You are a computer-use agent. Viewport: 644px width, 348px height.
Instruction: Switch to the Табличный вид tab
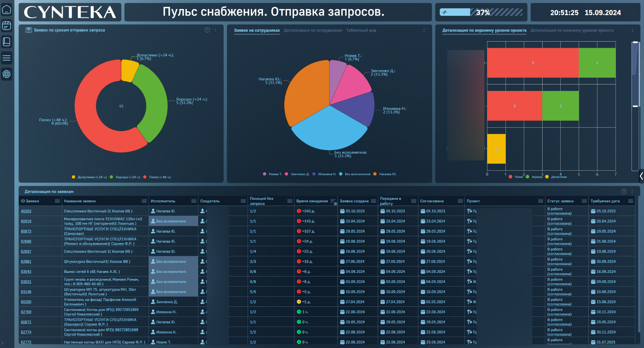(x=361, y=30)
